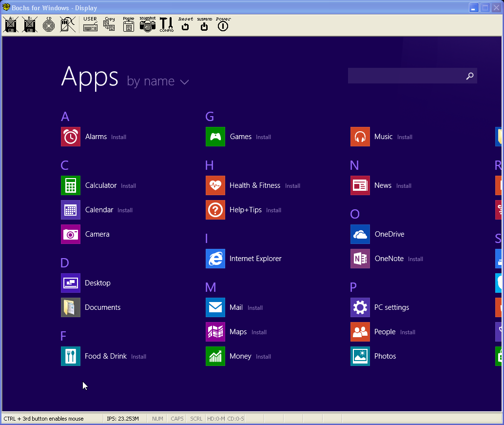Viewport: 504px width, 425px height.
Task: Click the 'Documents' label text
Action: tap(103, 307)
